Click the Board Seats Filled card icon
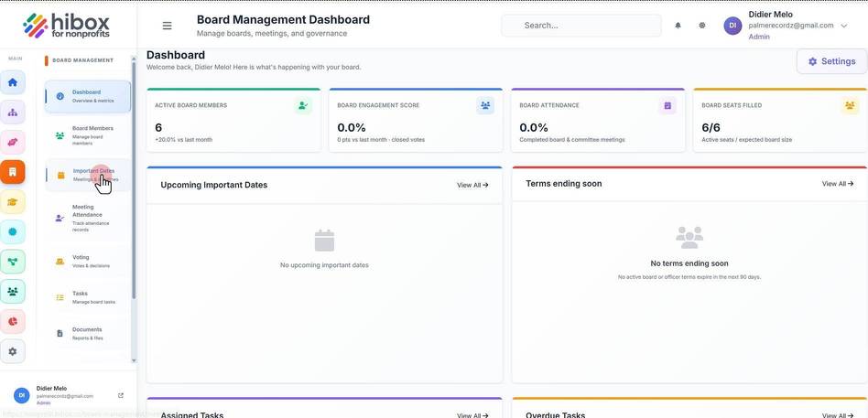The width and height of the screenshot is (868, 418). coord(849,105)
